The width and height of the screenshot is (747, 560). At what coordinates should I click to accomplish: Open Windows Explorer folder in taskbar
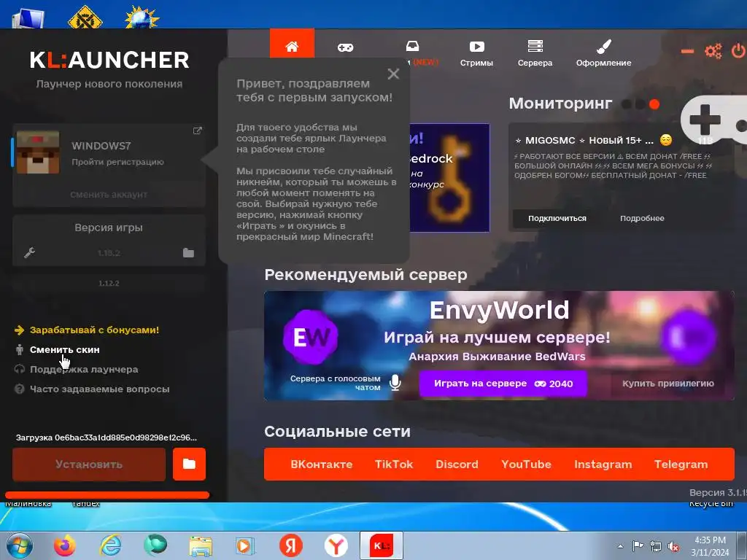click(x=201, y=546)
